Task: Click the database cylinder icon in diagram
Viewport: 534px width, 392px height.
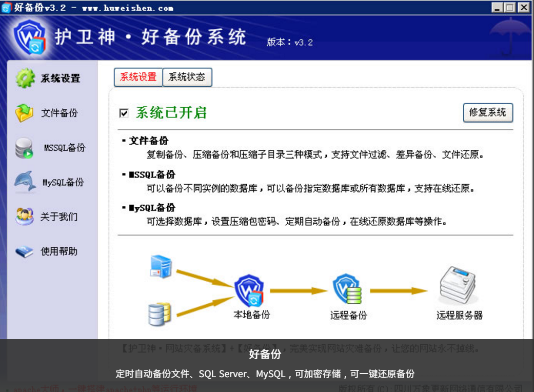Action: point(160,314)
